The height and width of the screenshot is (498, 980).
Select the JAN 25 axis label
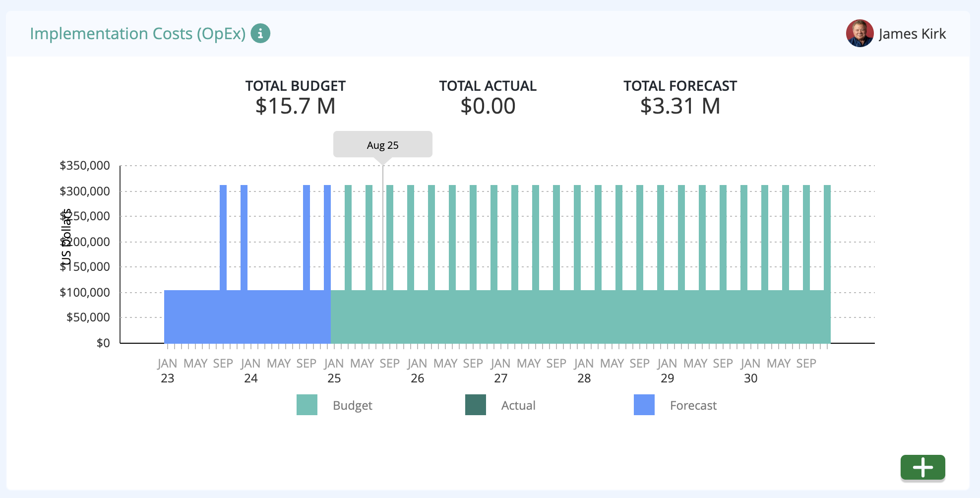point(334,371)
